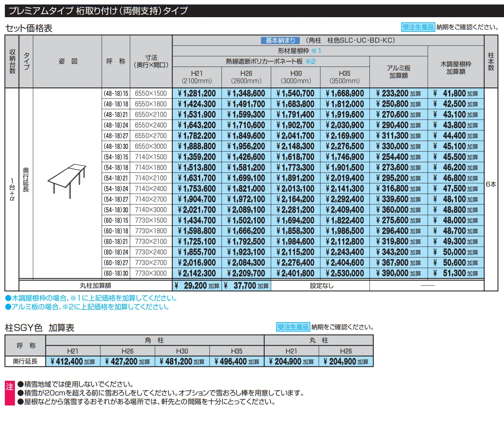Select the ¥233,200 加算 cell
504x423 pixels.
pos(399,93)
